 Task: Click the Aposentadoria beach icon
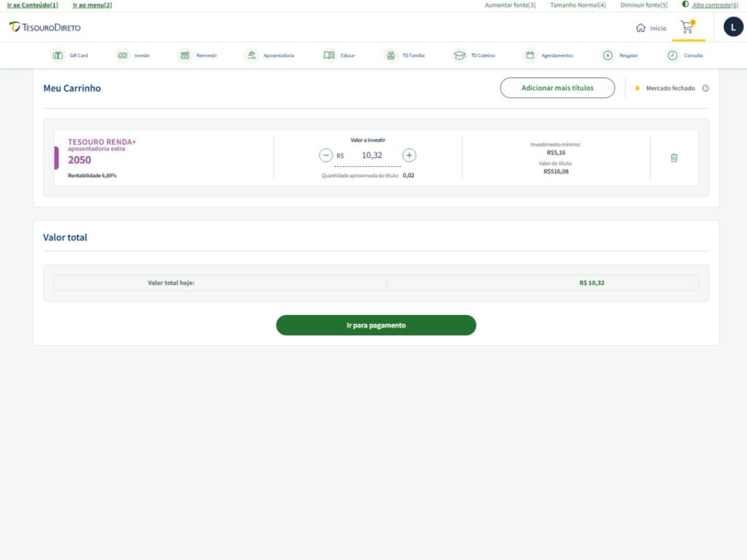point(252,55)
